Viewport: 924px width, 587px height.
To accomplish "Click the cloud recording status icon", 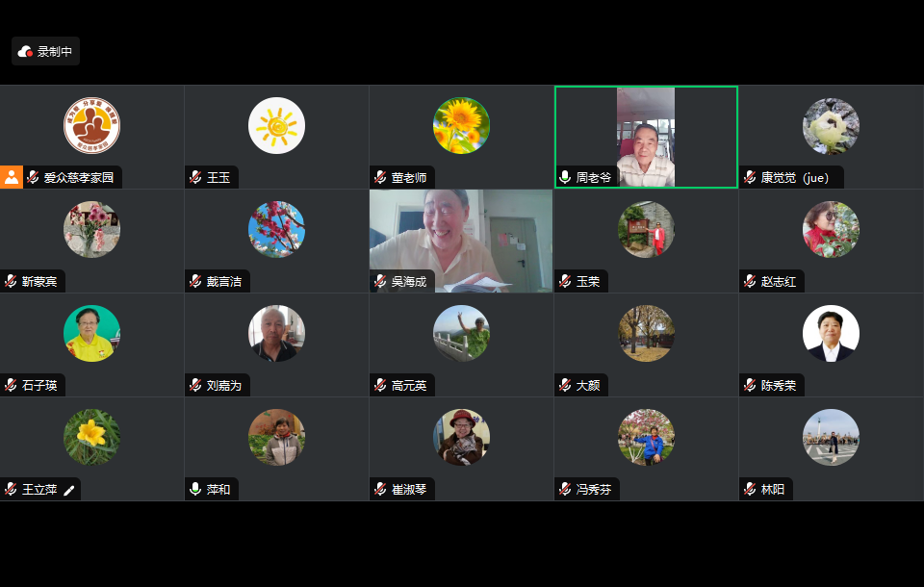I will coord(25,52).
